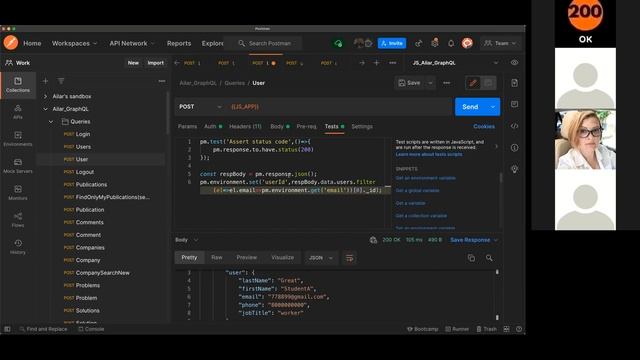
Task: Select the CompanySearchNew request
Action: pyautogui.click(x=101, y=273)
